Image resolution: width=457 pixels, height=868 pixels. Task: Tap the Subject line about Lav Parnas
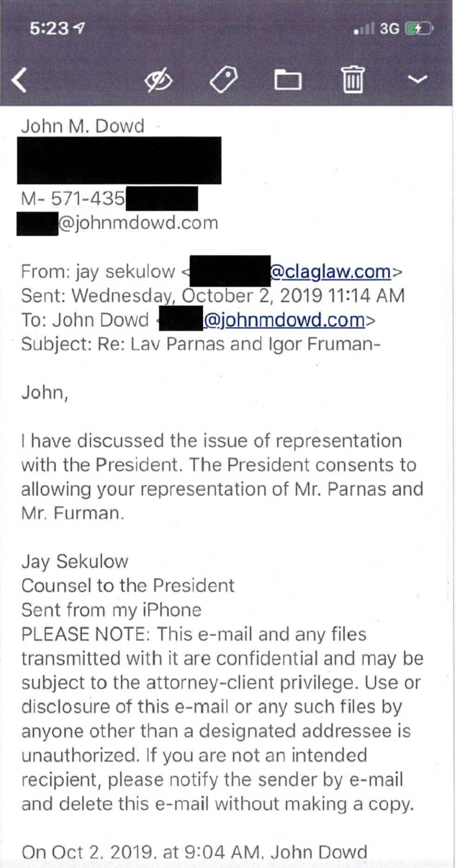click(x=201, y=345)
